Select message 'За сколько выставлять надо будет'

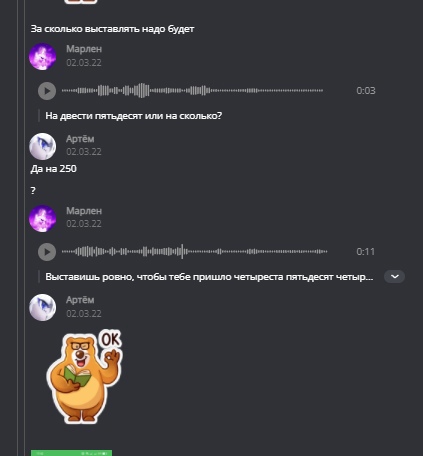[x=112, y=29]
